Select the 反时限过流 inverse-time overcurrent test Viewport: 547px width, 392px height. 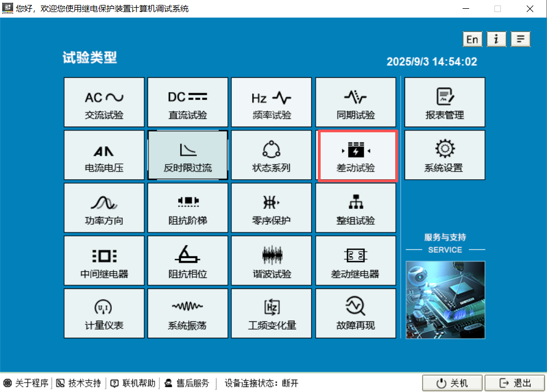point(187,155)
